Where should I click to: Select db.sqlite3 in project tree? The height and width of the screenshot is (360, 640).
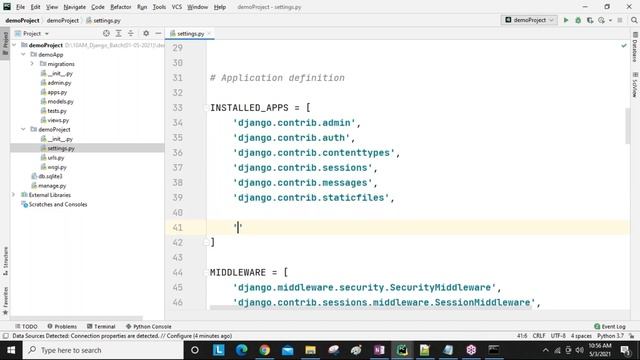50,176
